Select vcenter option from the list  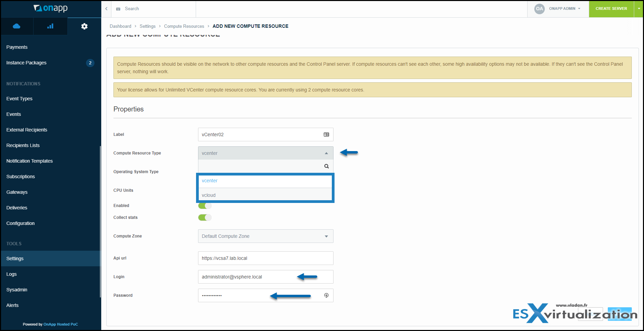[265, 181]
